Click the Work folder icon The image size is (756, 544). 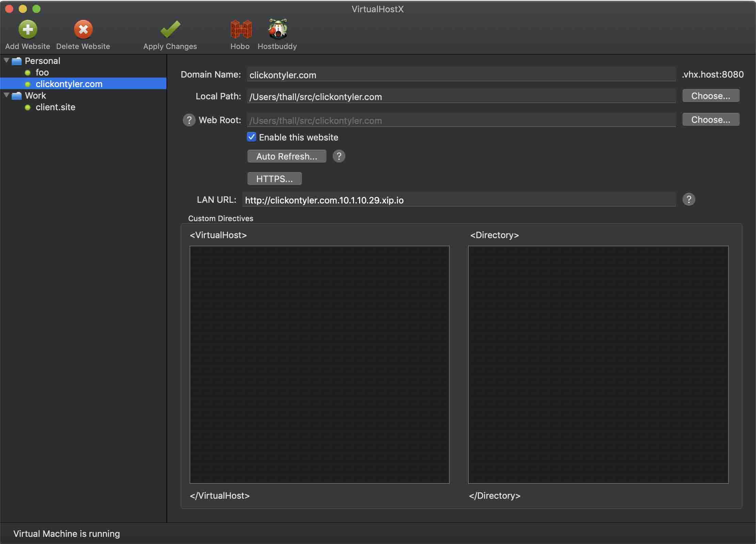click(x=17, y=96)
